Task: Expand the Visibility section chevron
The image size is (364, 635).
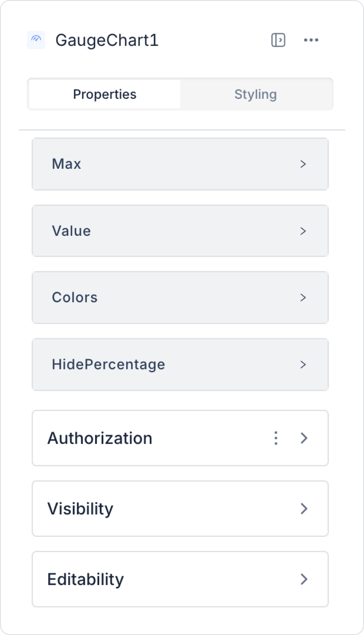Action: [x=304, y=509]
